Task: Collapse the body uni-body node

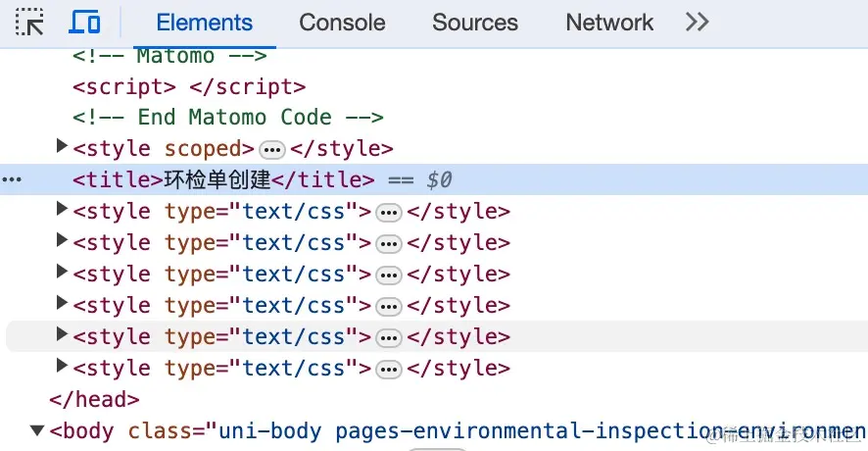Action: [38, 430]
